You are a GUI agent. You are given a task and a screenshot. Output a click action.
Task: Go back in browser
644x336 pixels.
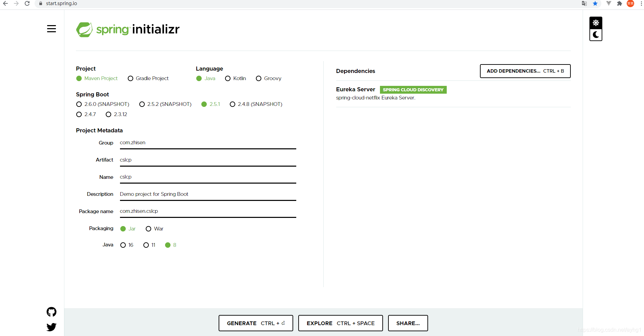[5, 3]
